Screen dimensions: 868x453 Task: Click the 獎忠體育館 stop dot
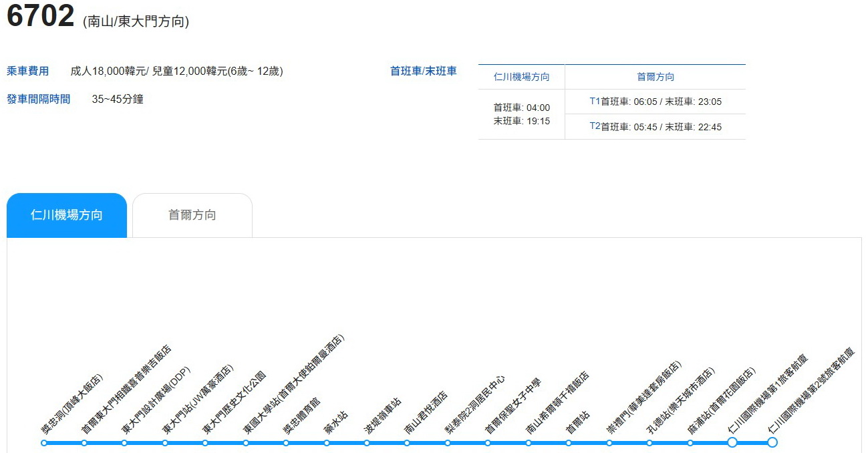285,442
